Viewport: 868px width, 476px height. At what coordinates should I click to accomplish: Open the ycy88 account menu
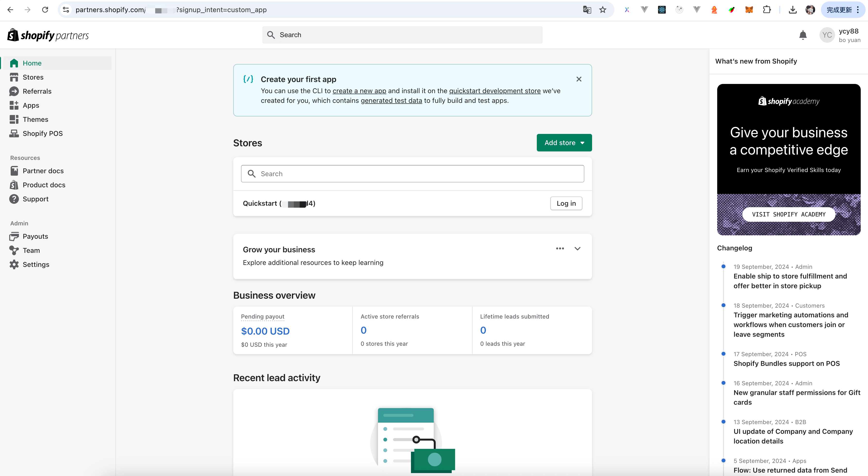pyautogui.click(x=840, y=35)
